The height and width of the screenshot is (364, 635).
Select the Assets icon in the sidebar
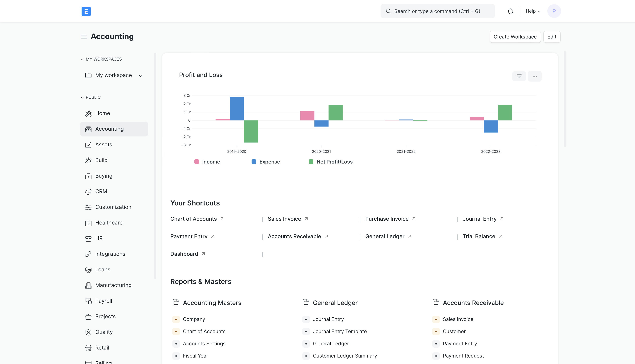[x=88, y=144]
